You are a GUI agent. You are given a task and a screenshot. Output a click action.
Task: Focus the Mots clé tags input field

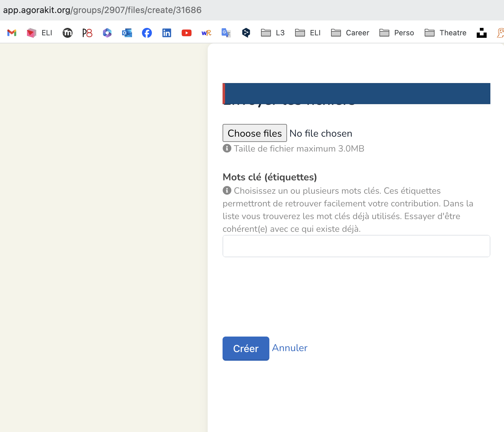356,246
